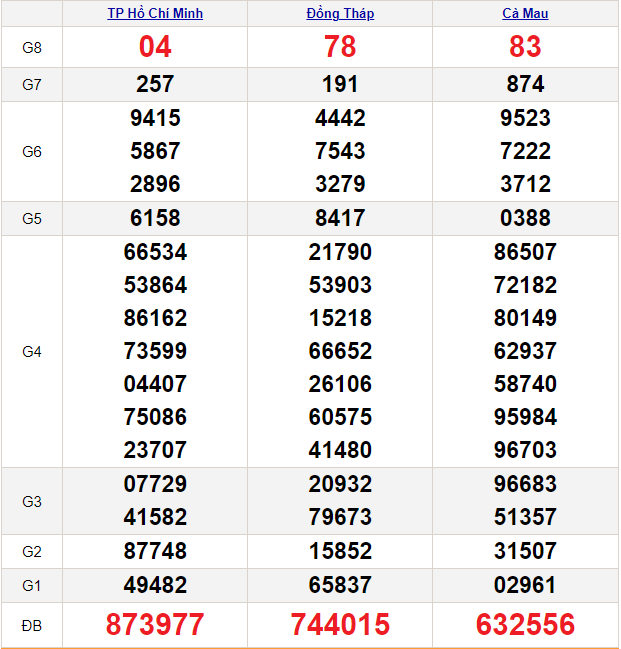Image resolution: width=621 pixels, height=649 pixels.
Task: Click the G7 value 257
Action: coord(155,84)
